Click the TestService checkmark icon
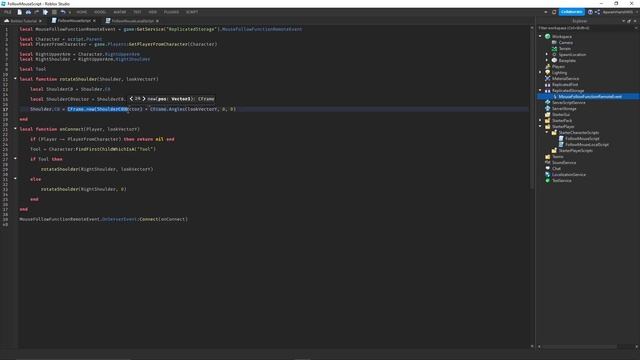640x360 pixels. 548,180
